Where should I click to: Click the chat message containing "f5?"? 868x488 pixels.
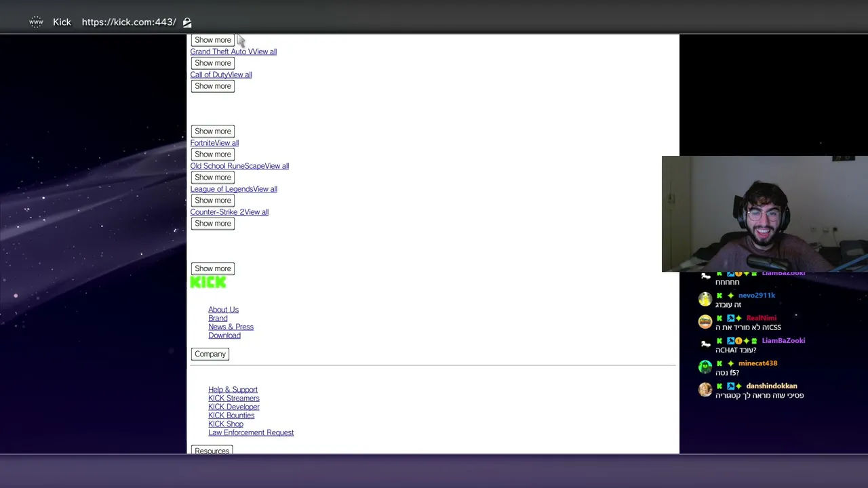(x=727, y=373)
